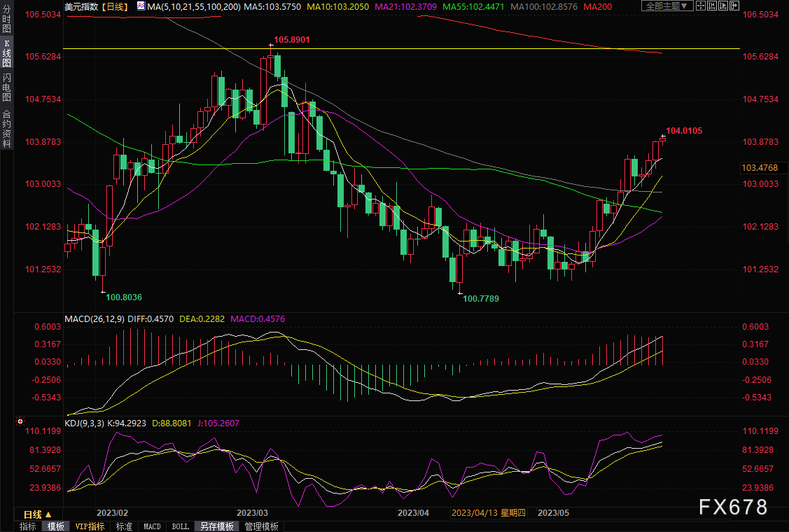Screen dimensions: 789x532
Task: Click the 日线 up-arrow triangle
Action: [48, 514]
